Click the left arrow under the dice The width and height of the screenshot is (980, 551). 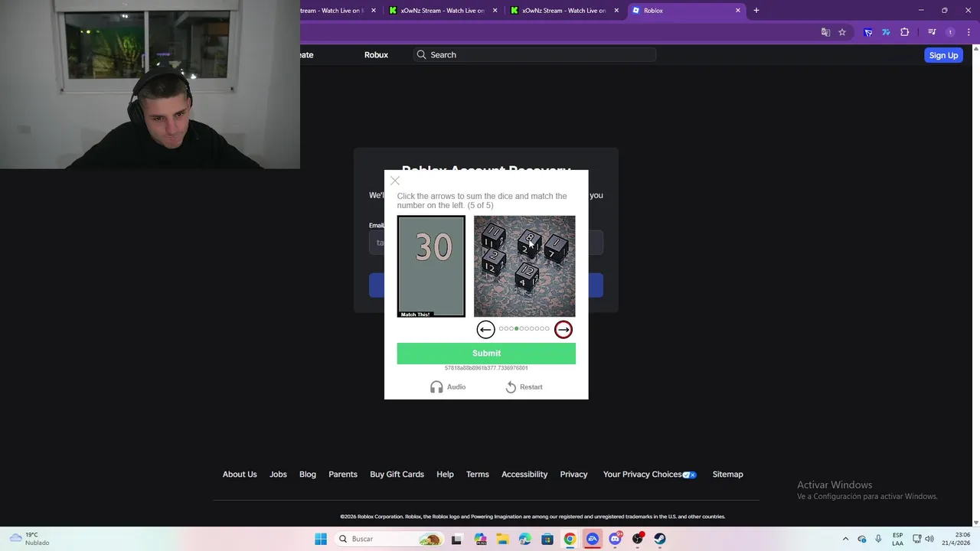(x=485, y=329)
